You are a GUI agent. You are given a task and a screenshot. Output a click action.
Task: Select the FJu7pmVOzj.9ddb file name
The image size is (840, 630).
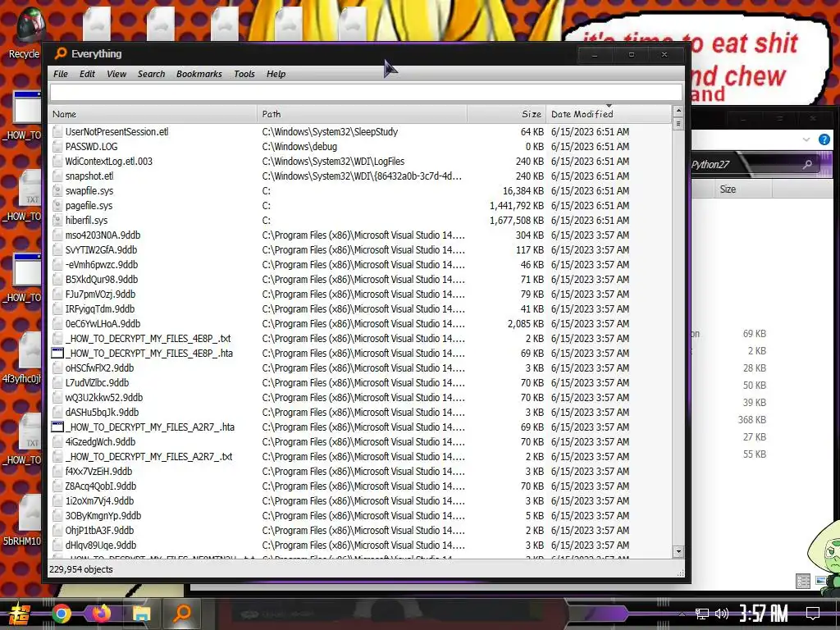[100, 294]
